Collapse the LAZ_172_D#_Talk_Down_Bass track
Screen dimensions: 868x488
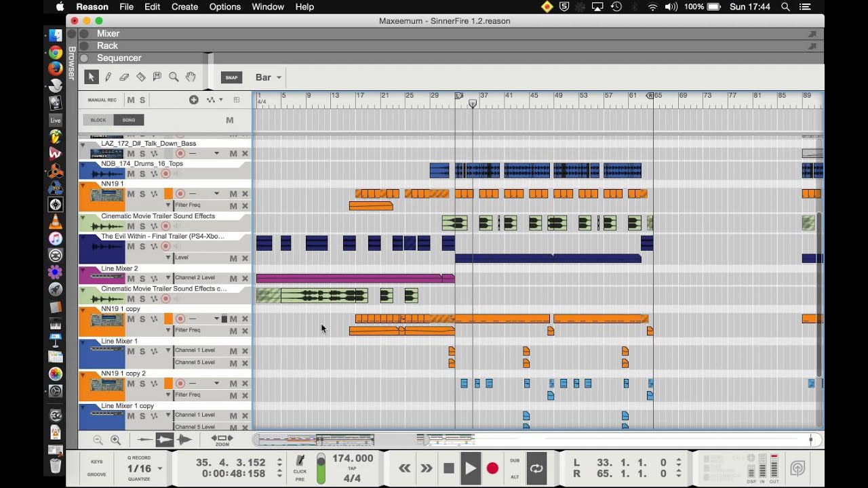(x=83, y=144)
